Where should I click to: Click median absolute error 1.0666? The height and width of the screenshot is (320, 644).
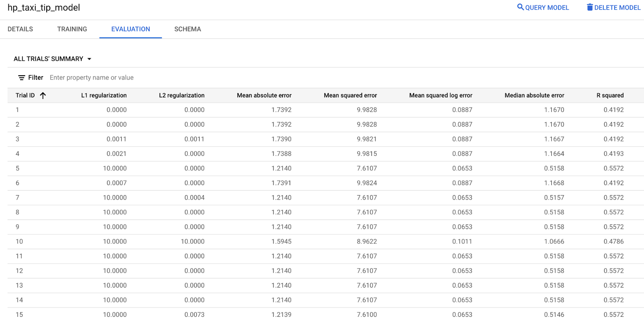click(554, 242)
